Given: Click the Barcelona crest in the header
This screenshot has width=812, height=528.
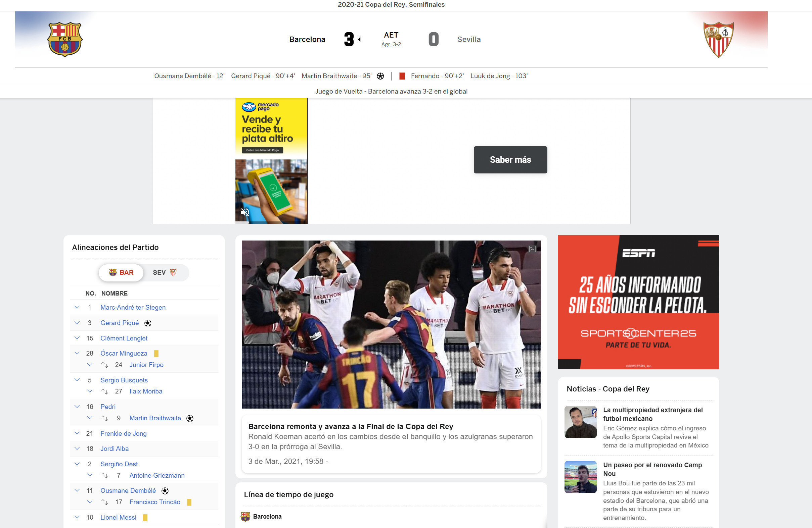Looking at the screenshot, I should point(65,39).
